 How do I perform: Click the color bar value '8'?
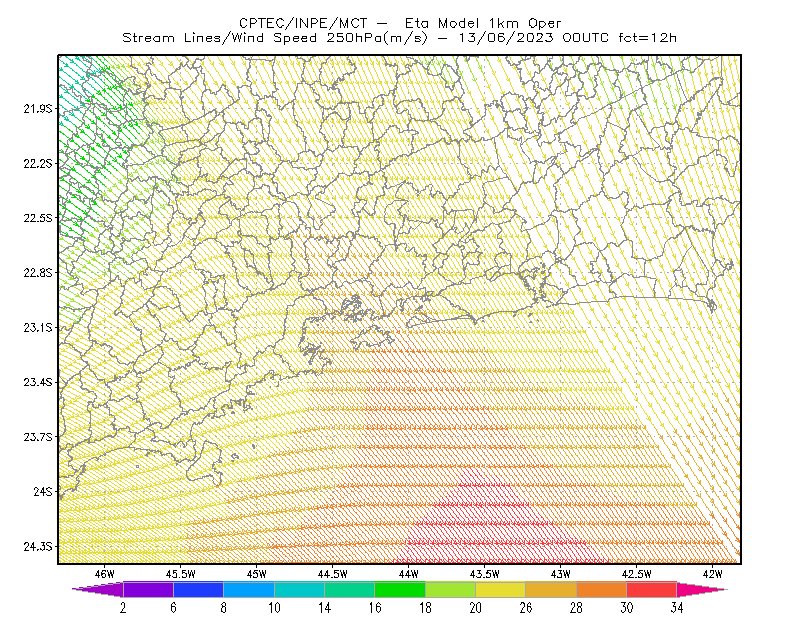(x=223, y=608)
